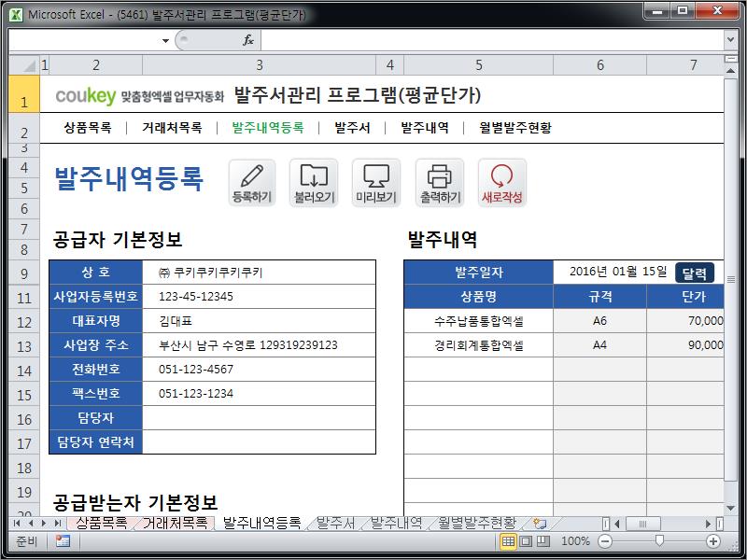Click the select all corner triangle
This screenshot has height=560, width=747.
pos(24,64)
